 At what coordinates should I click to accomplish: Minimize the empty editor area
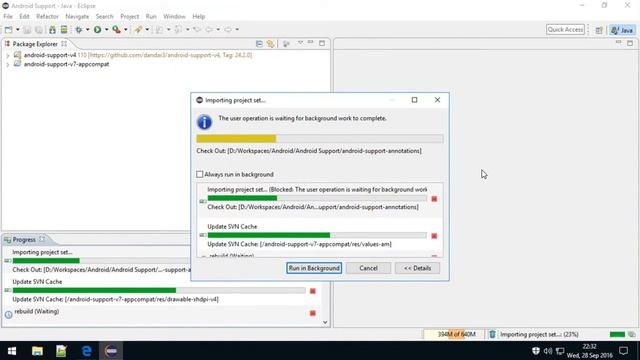[x=619, y=42]
